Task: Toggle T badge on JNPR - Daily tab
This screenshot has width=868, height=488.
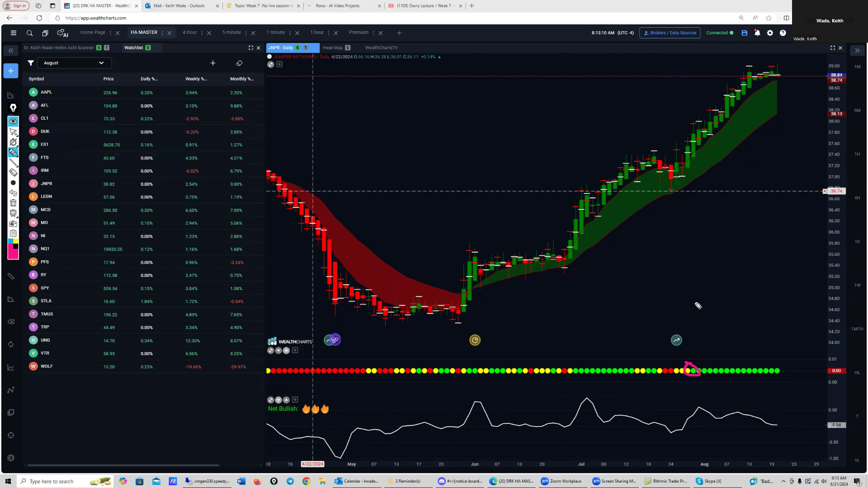Action: pyautogui.click(x=306, y=48)
